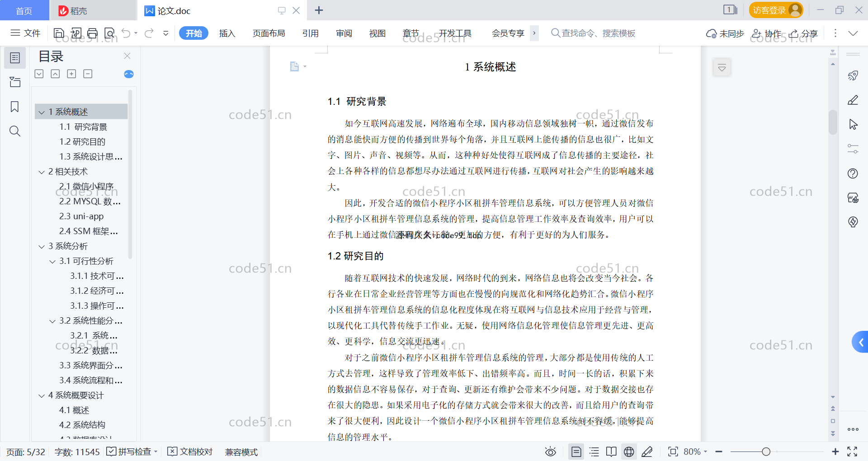Go to the 首页 home tab
Viewport: 868px width, 461px height.
point(24,10)
